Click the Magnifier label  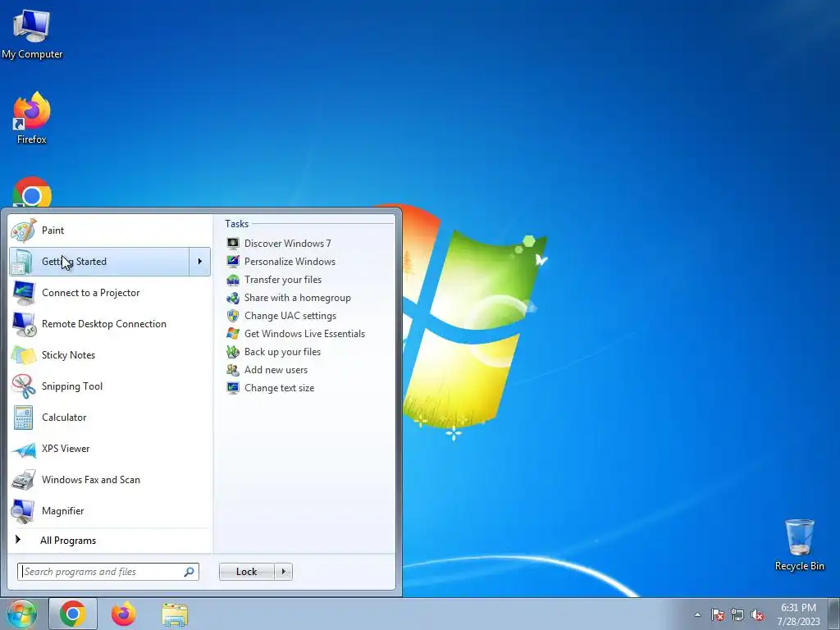coord(62,511)
